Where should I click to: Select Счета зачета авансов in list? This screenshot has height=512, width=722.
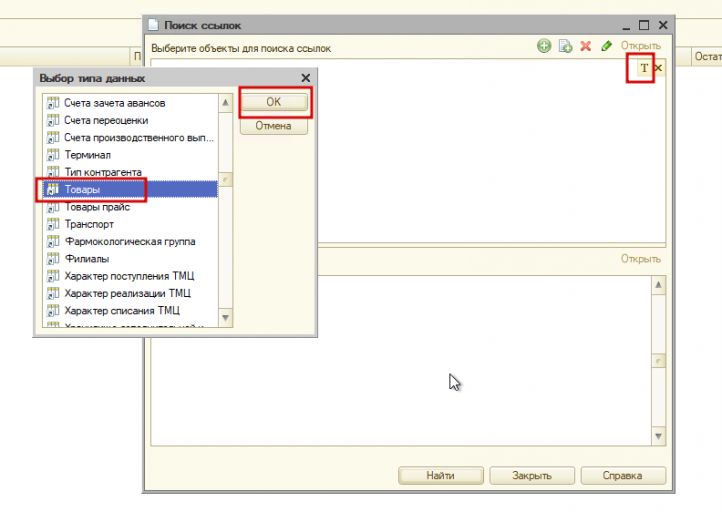130,103
